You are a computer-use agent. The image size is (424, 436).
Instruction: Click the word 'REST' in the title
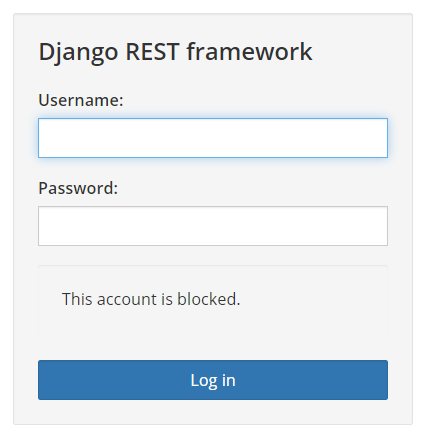pyautogui.click(x=152, y=52)
